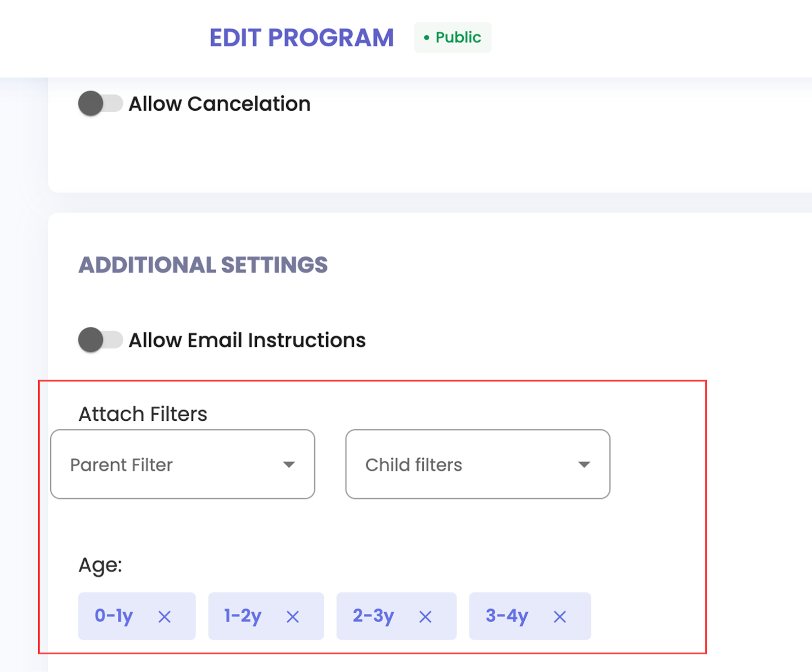Click the Edit Program heading
812x672 pixels.
(x=301, y=38)
